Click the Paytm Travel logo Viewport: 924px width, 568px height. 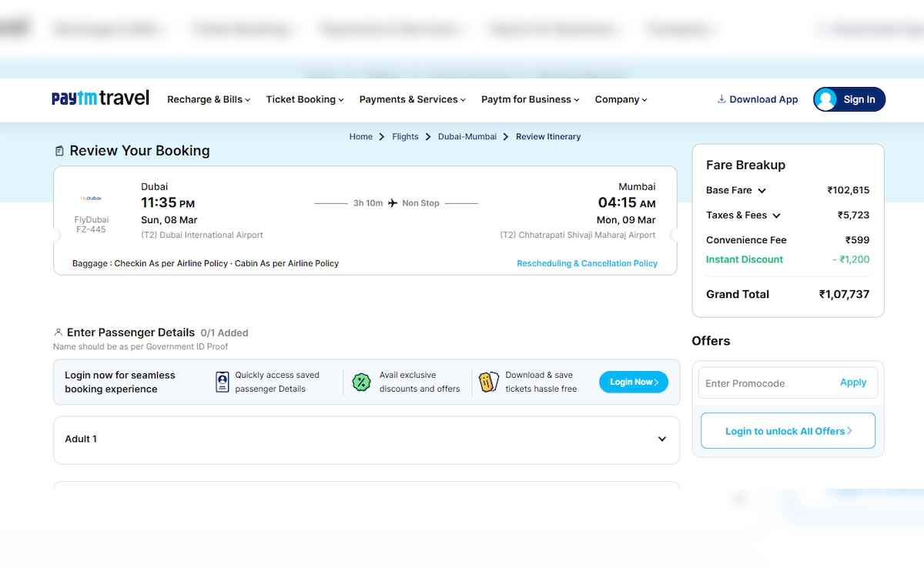(100, 99)
